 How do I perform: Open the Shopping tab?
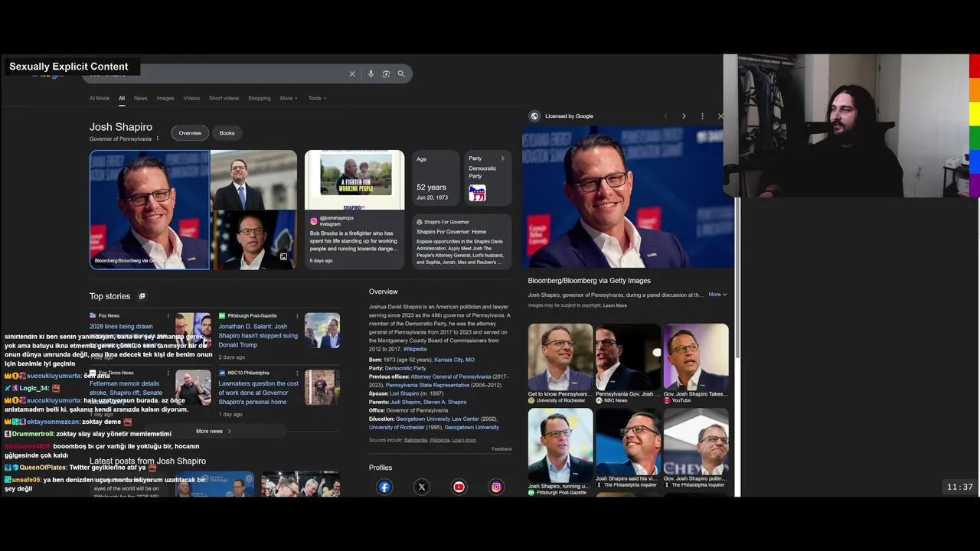click(x=259, y=98)
